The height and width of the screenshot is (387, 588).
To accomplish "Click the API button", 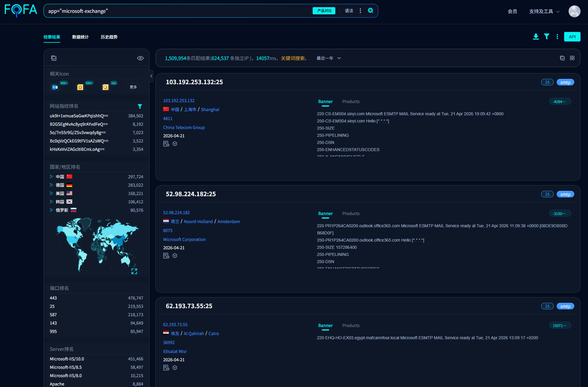I will click(572, 37).
